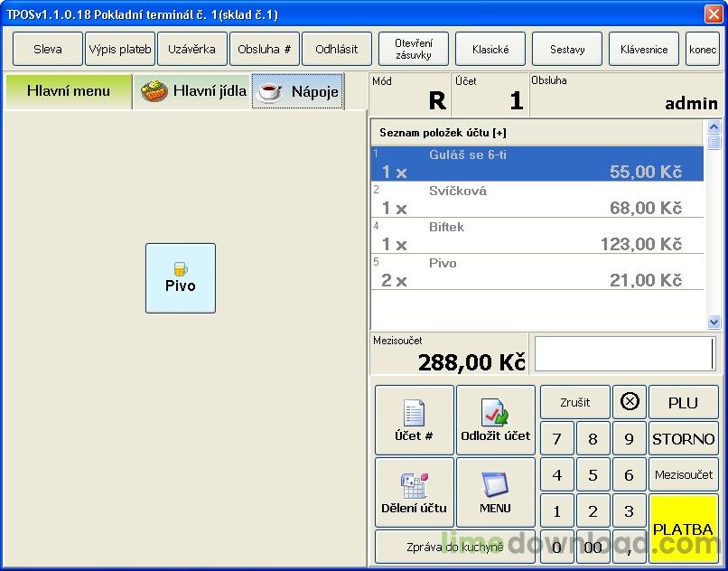Click the numeric entry input field

[x=625, y=354]
